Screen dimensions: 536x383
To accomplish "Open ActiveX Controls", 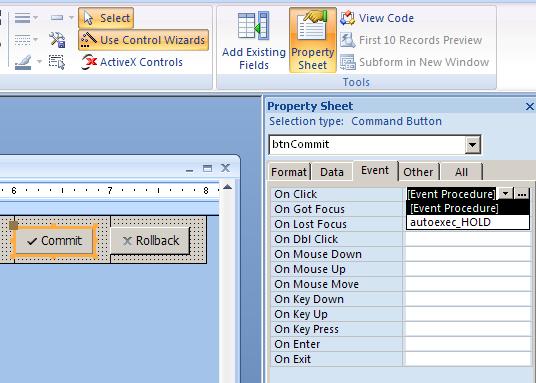I will tap(132, 62).
